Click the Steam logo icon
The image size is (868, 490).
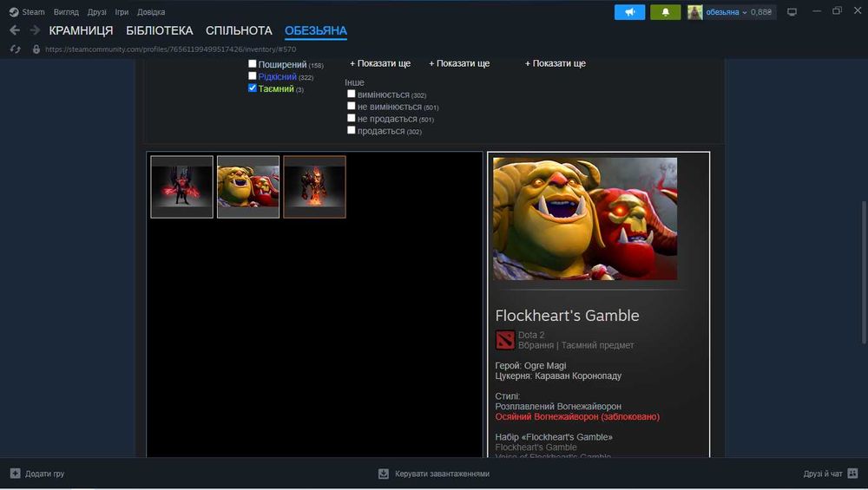pos(14,11)
